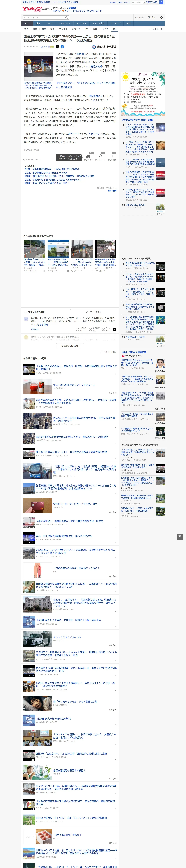Screen dimensions: 186x868
Task: Open the settings gear icon
Action: point(161,18)
